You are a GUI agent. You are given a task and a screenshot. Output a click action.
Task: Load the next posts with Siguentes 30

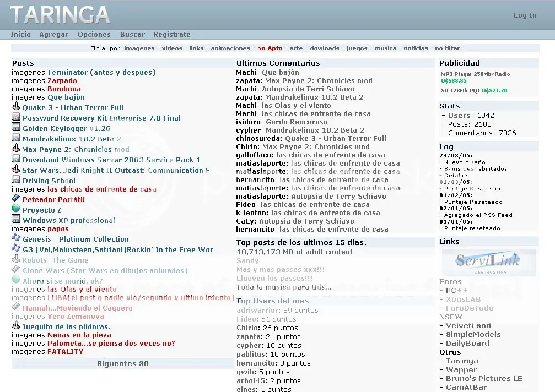pos(123,363)
